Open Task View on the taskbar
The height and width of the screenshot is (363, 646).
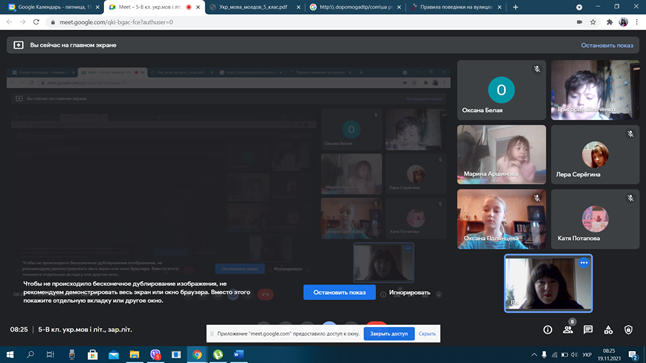[x=50, y=354]
